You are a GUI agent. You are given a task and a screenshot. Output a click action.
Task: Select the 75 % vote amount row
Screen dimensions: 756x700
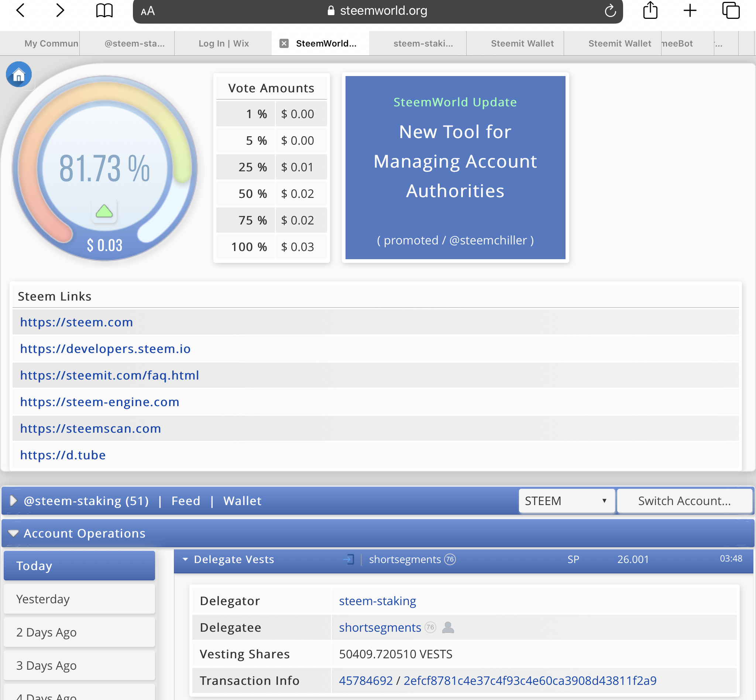pos(272,220)
